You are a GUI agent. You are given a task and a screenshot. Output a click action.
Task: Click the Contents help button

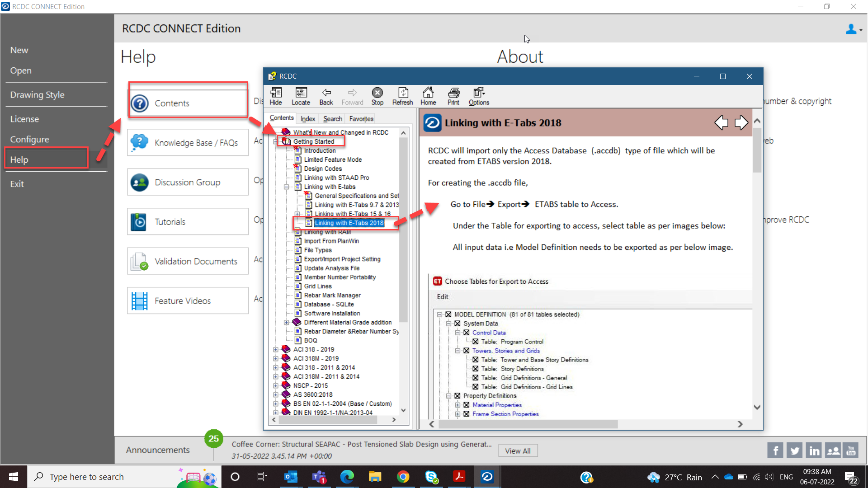tap(188, 103)
